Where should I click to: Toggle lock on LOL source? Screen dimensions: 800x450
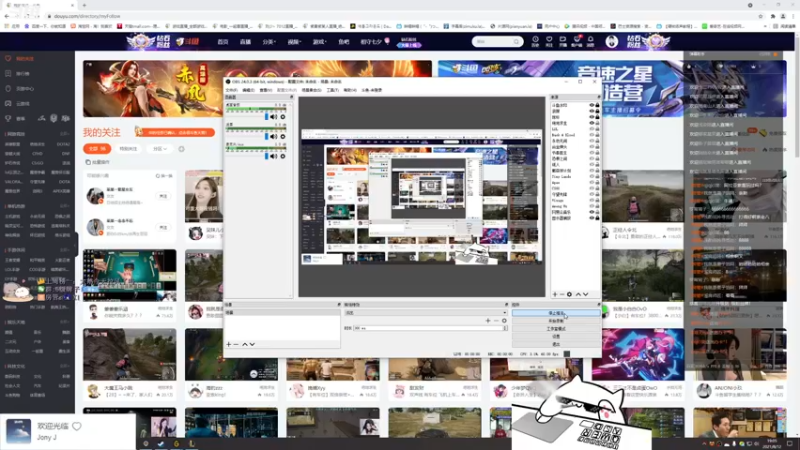click(x=597, y=129)
